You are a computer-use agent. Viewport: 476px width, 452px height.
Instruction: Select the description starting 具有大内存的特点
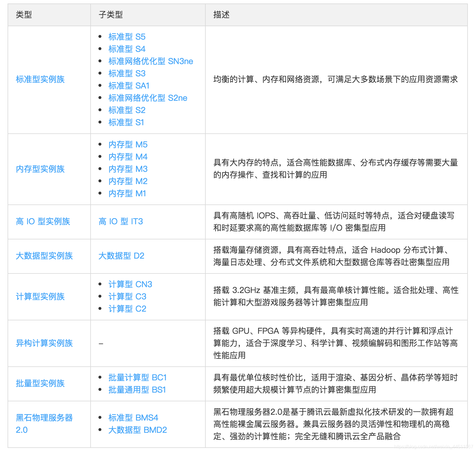[x=336, y=169]
